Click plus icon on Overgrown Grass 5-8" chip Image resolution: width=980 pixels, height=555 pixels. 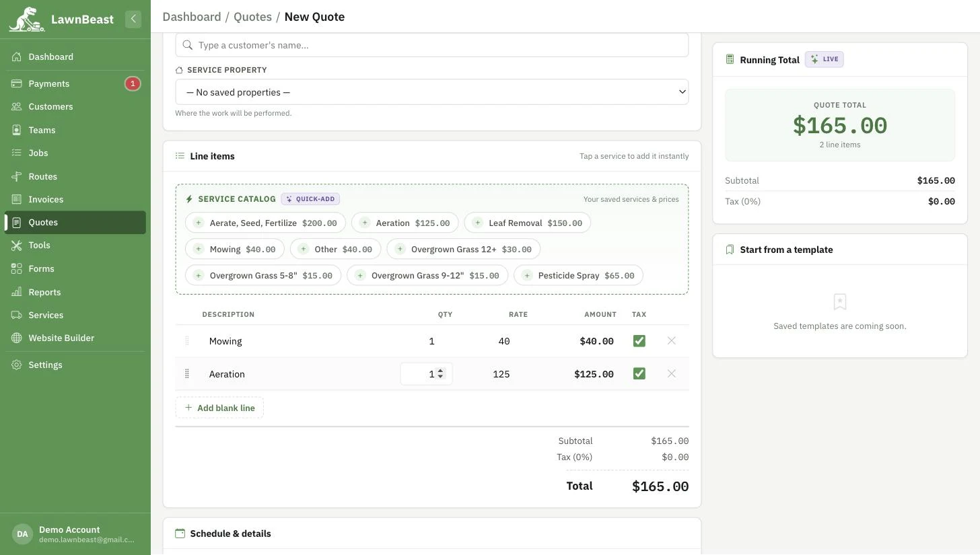[198, 275]
